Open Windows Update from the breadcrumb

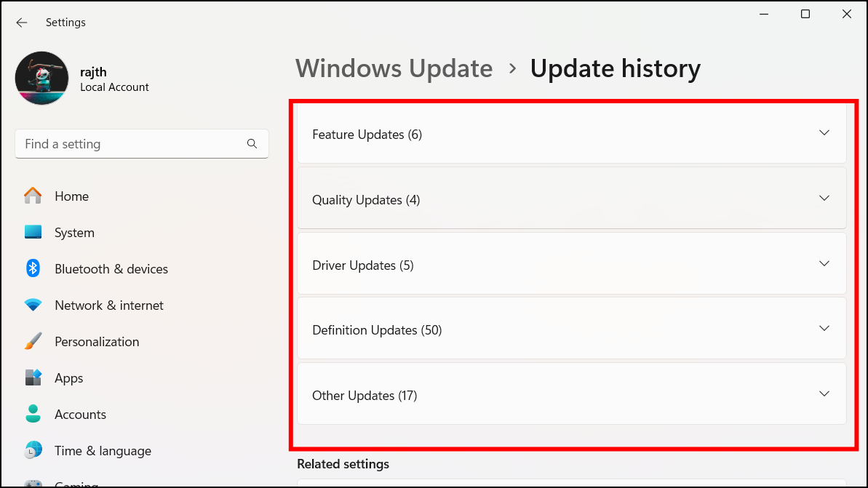pos(394,68)
